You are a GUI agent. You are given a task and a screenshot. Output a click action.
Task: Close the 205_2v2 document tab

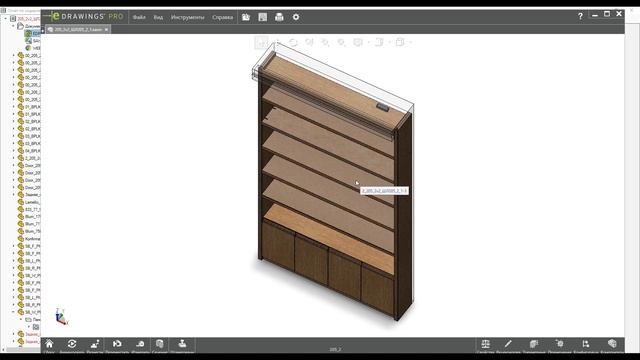(107, 29)
